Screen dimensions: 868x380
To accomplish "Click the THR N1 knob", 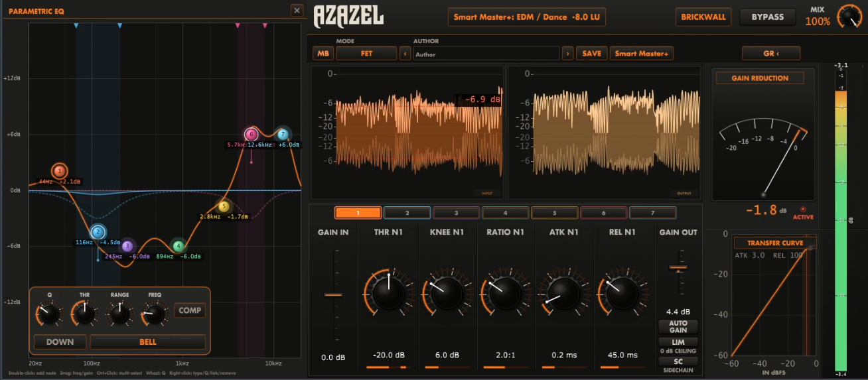I will click(x=388, y=292).
